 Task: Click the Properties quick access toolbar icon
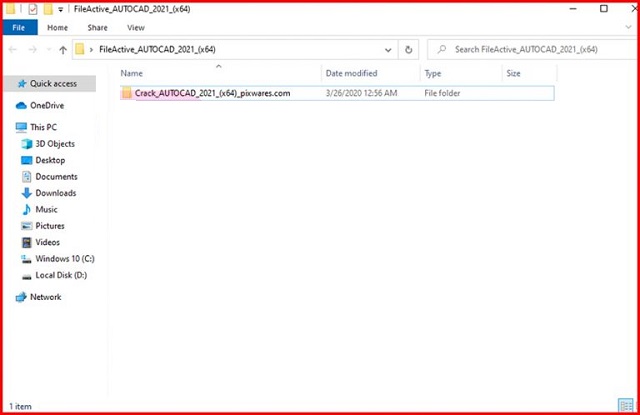33,9
